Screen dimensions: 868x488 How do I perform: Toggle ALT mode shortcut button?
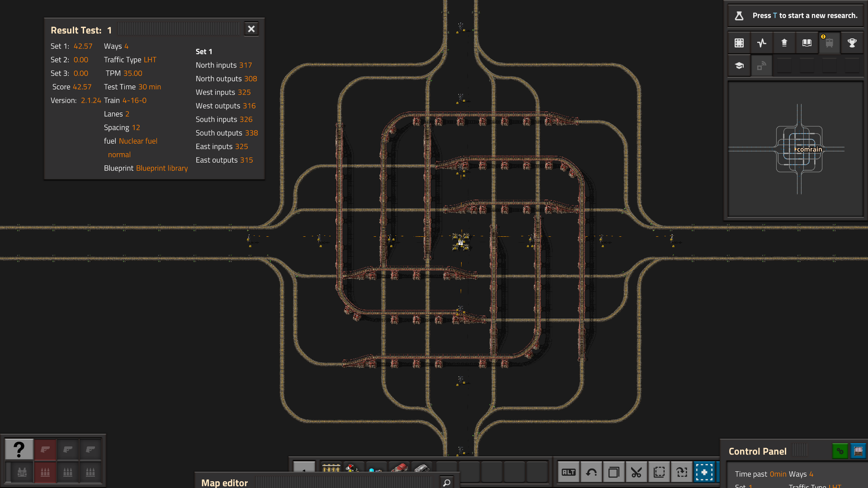pos(569,472)
